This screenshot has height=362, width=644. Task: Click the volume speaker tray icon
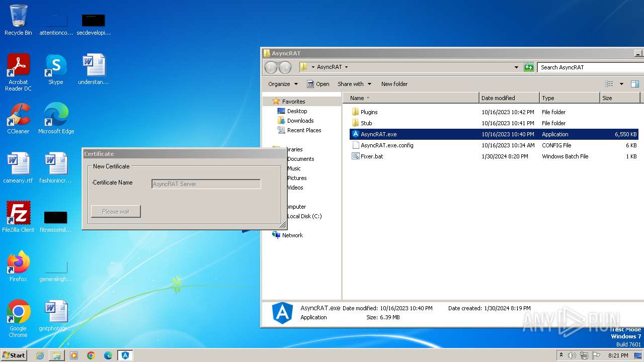[572, 355]
